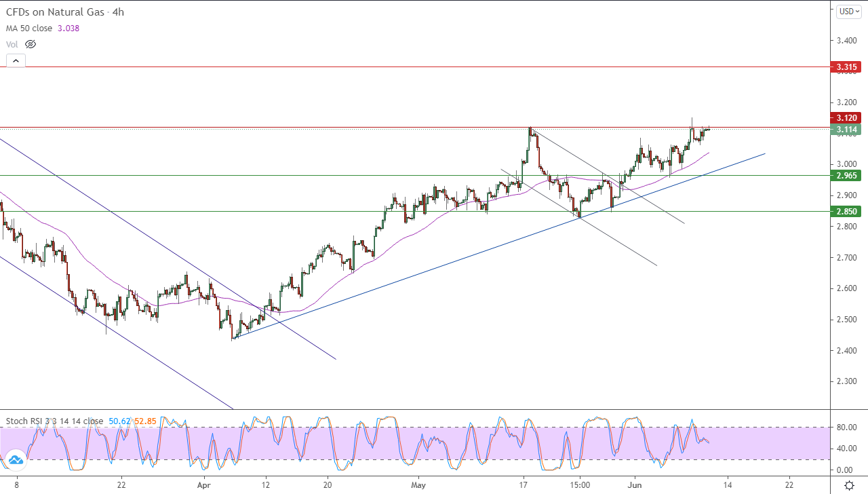
Task: Select the 2.965 green price label
Action: [x=848, y=176]
